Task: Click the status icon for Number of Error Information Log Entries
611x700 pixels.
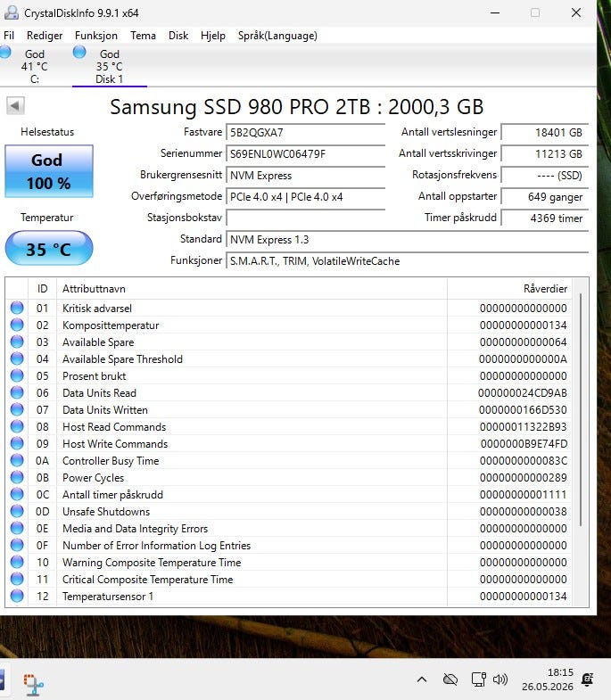Action: (x=17, y=545)
